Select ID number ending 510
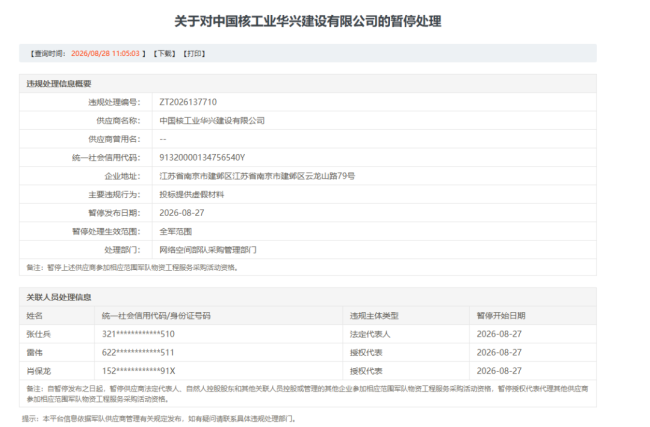The width and height of the screenshot is (650, 427). click(138, 334)
